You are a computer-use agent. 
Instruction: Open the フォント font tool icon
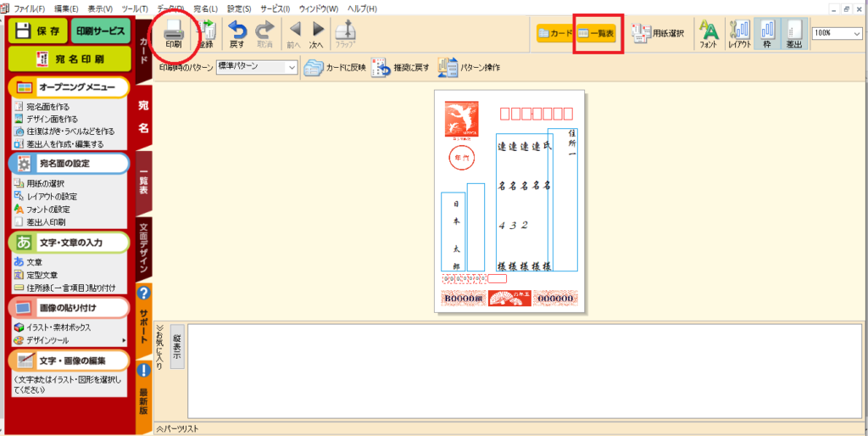(709, 33)
